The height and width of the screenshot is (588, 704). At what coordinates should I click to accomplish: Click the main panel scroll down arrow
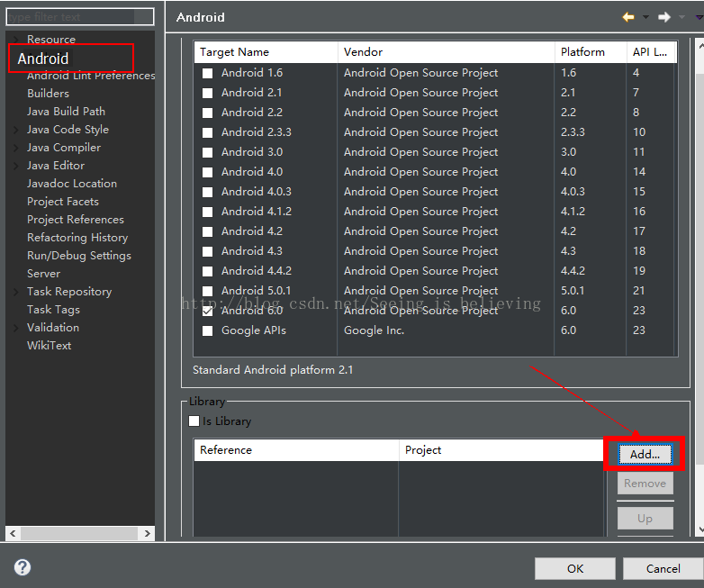(x=700, y=529)
